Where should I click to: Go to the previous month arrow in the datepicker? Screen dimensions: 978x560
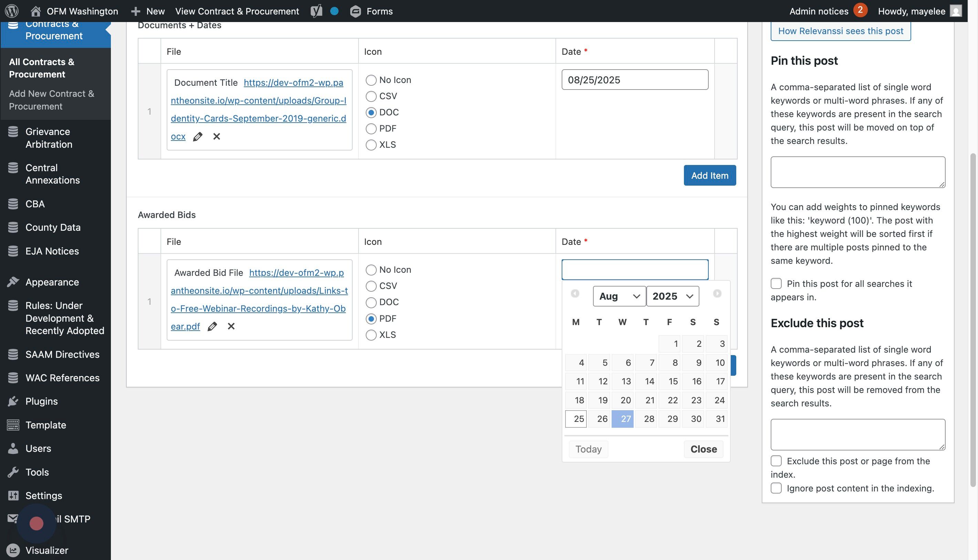pos(575,293)
